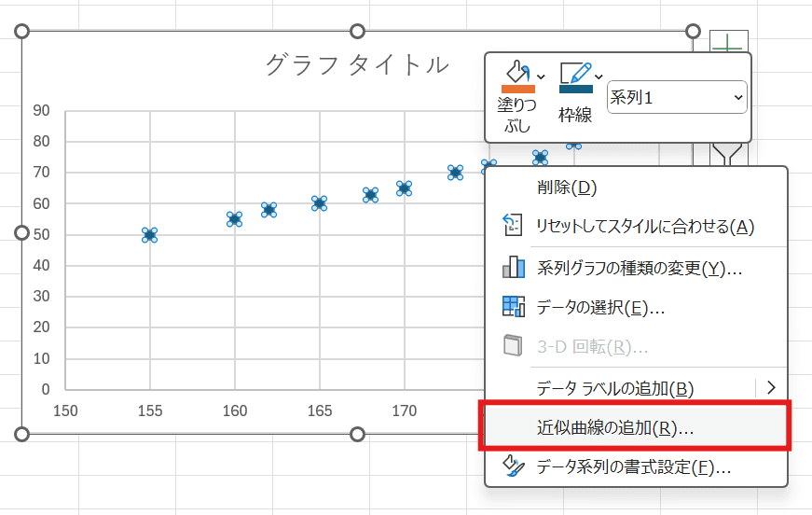Click the グラフ タイトル chart title text

pyautogui.click(x=357, y=64)
